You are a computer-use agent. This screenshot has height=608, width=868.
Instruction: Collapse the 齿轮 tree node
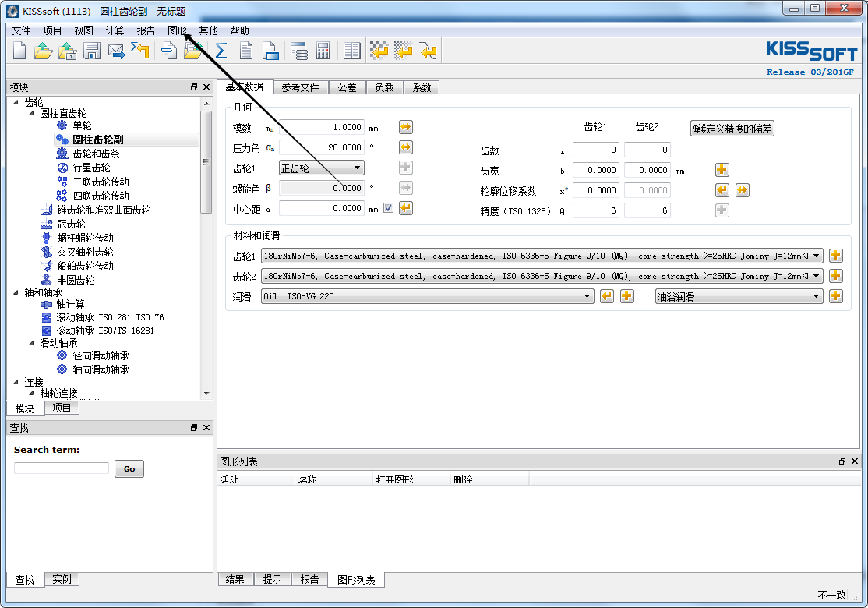coord(16,102)
